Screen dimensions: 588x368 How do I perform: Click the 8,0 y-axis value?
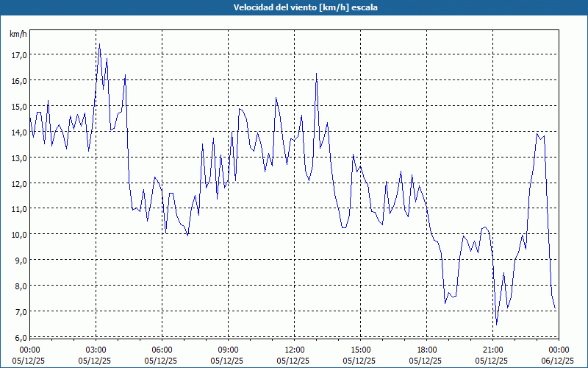[x=21, y=286]
